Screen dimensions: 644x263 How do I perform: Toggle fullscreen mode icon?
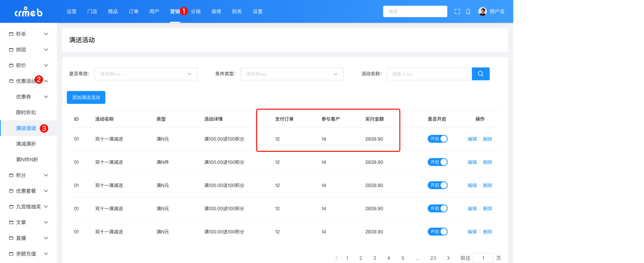tap(457, 12)
